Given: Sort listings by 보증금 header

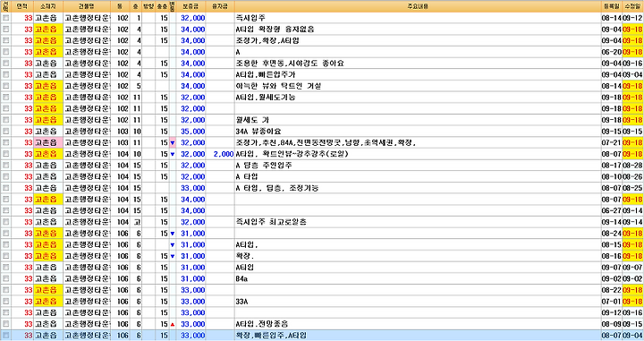Looking at the screenshot, I should click(191, 6).
